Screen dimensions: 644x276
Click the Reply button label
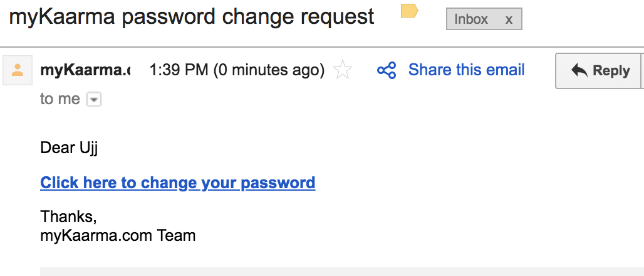[611, 71]
